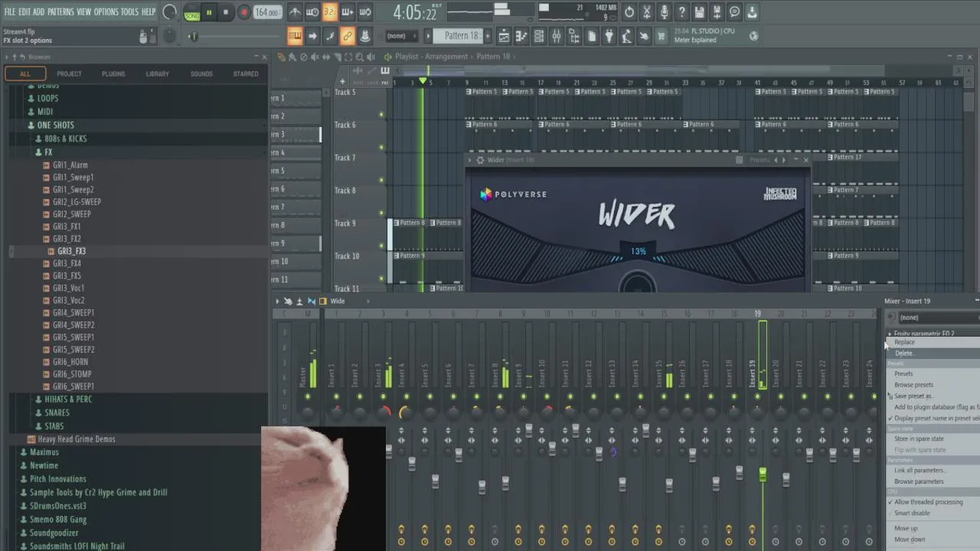Select the STARRED browser tab
The width and height of the screenshot is (980, 551).
pyautogui.click(x=246, y=73)
